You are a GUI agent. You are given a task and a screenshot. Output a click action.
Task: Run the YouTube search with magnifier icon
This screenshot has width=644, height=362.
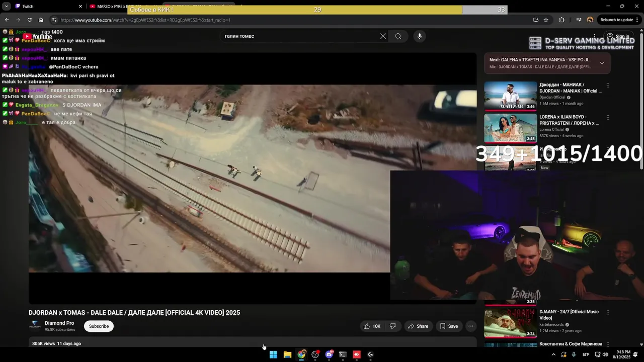click(398, 36)
